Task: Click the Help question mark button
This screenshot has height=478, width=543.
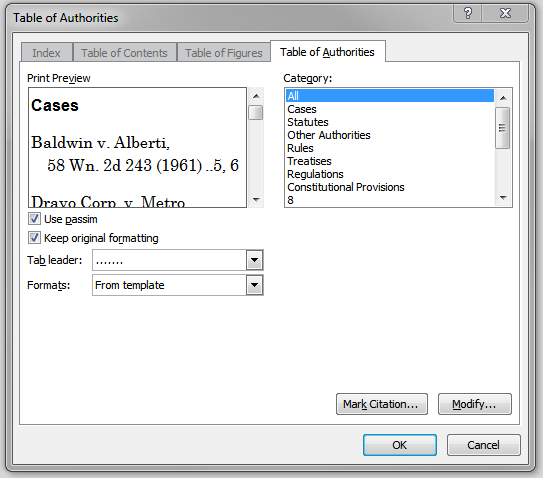Action: click(468, 14)
